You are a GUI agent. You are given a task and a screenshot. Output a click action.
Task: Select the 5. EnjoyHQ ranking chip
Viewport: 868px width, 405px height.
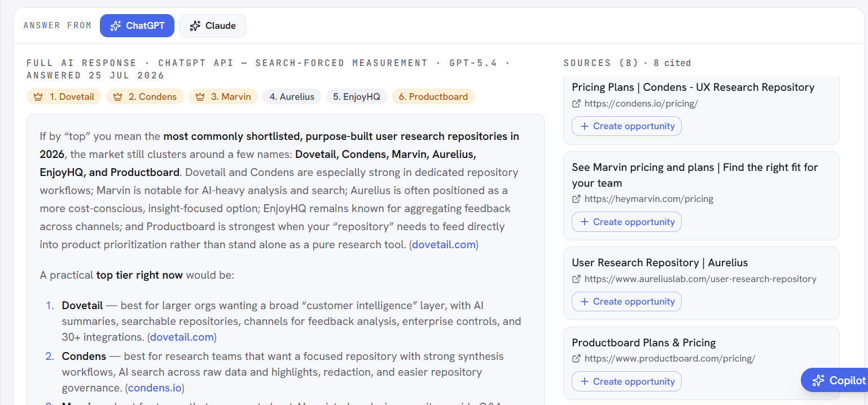point(357,96)
